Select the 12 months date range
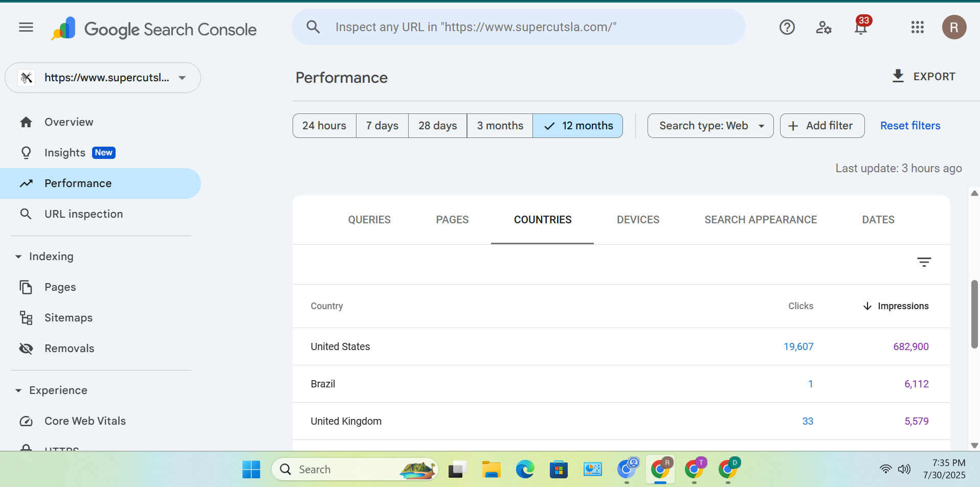 point(578,126)
